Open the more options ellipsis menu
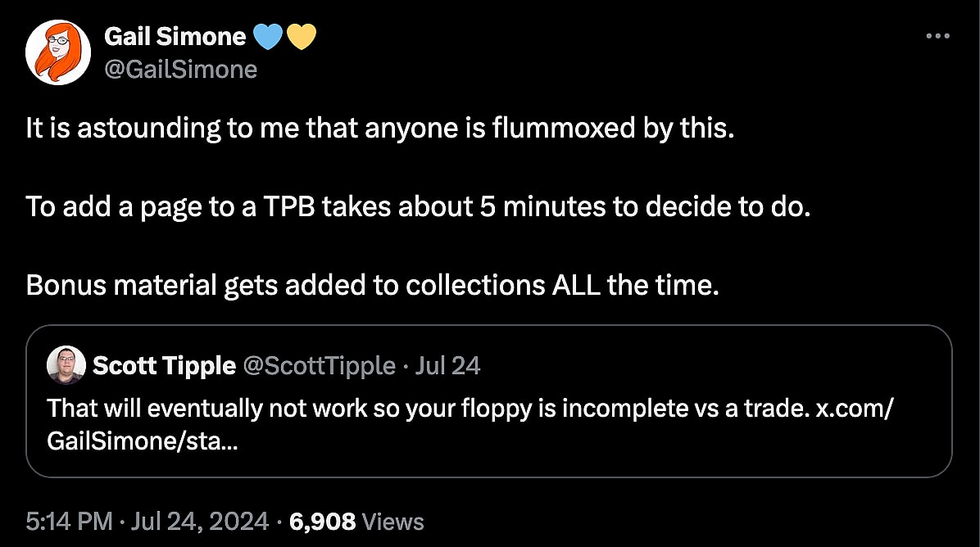This screenshot has width=980, height=547. click(x=937, y=36)
